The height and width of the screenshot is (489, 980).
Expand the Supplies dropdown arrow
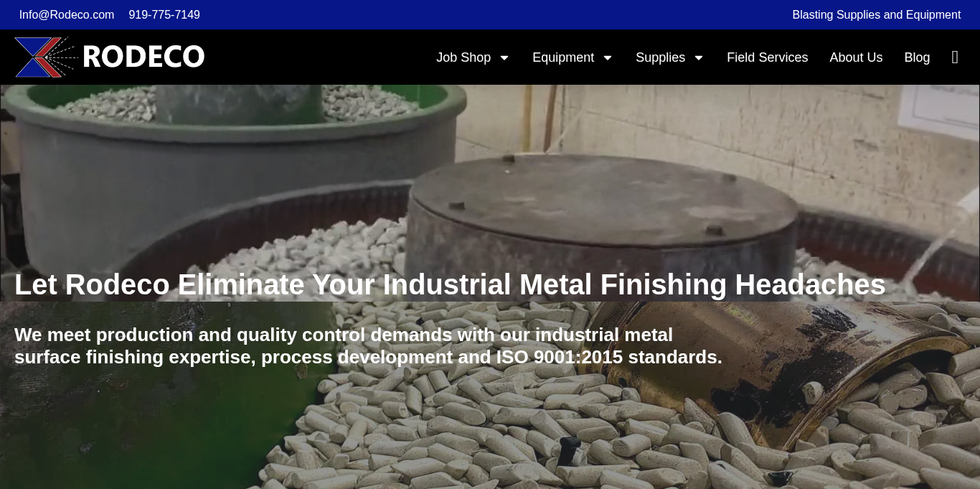point(699,57)
